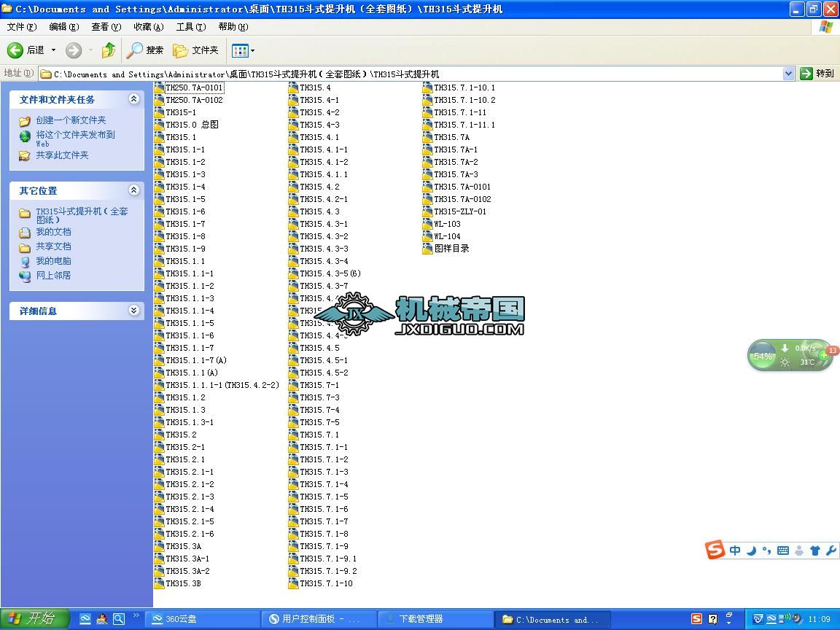Screen dimensions: 840x630
Task: Click the Go arrow button
Action: [806, 74]
